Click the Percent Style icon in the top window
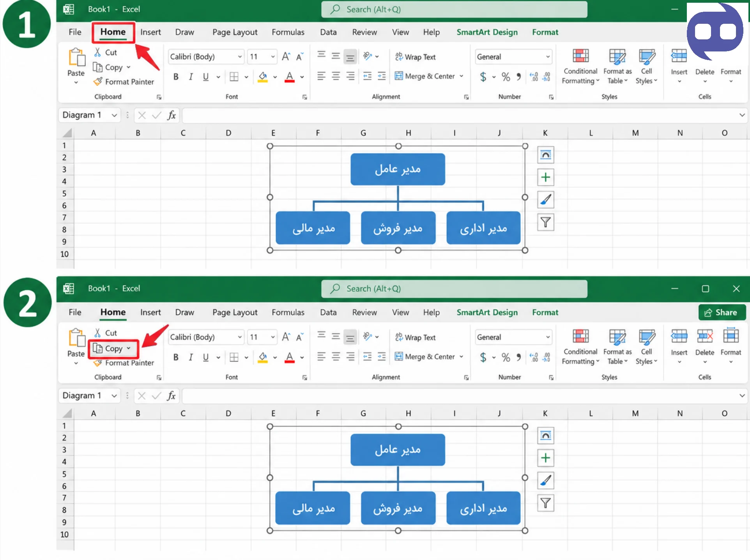Screen dimensions: 750x560 pyautogui.click(x=506, y=76)
